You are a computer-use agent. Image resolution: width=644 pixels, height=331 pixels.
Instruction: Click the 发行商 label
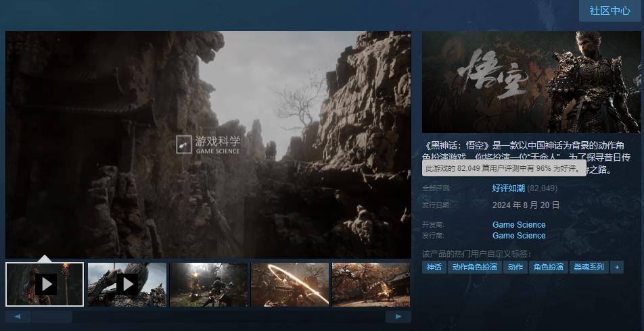point(434,236)
